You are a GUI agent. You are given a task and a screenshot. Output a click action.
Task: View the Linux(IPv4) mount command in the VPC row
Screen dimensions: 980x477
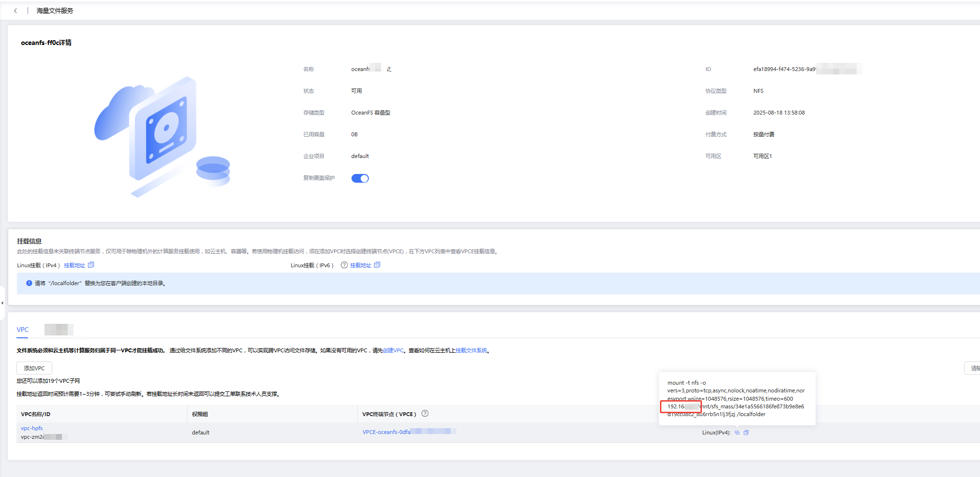(x=737, y=433)
